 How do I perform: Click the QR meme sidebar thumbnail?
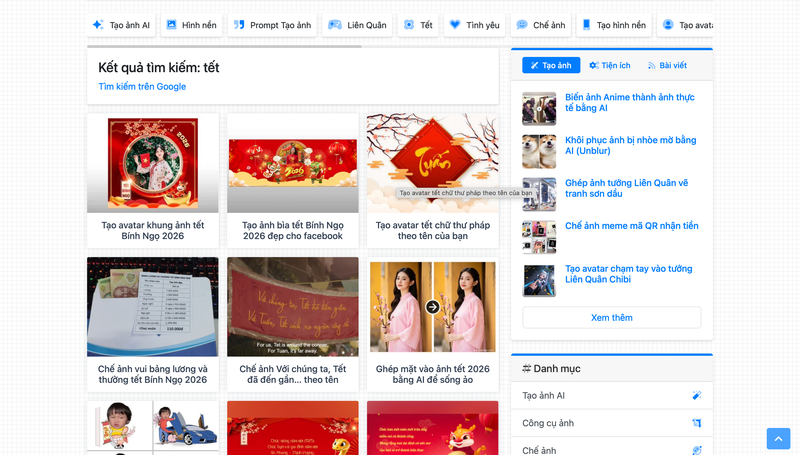click(539, 237)
